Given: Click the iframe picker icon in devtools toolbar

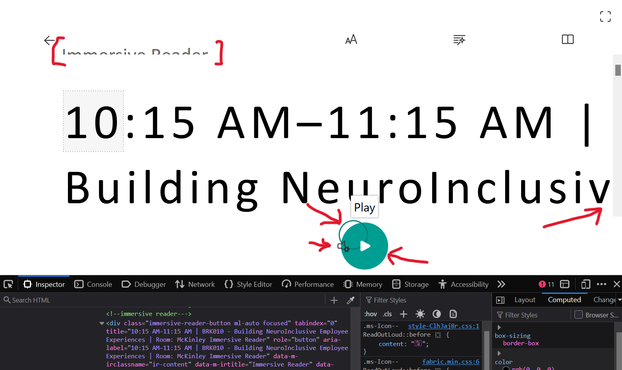Looking at the screenshot, I should click(564, 284).
